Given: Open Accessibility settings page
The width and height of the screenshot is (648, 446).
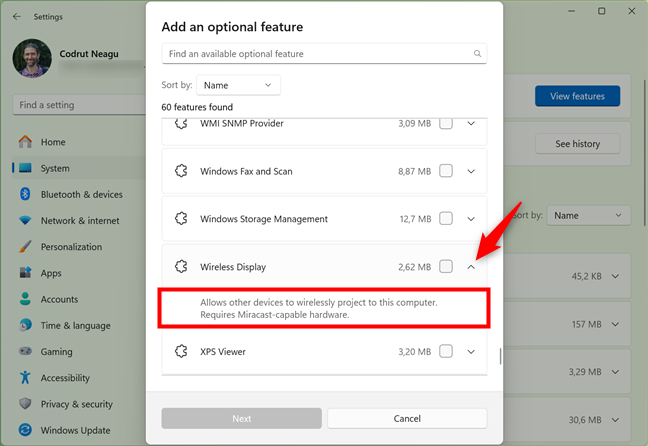Looking at the screenshot, I should tap(79, 377).
